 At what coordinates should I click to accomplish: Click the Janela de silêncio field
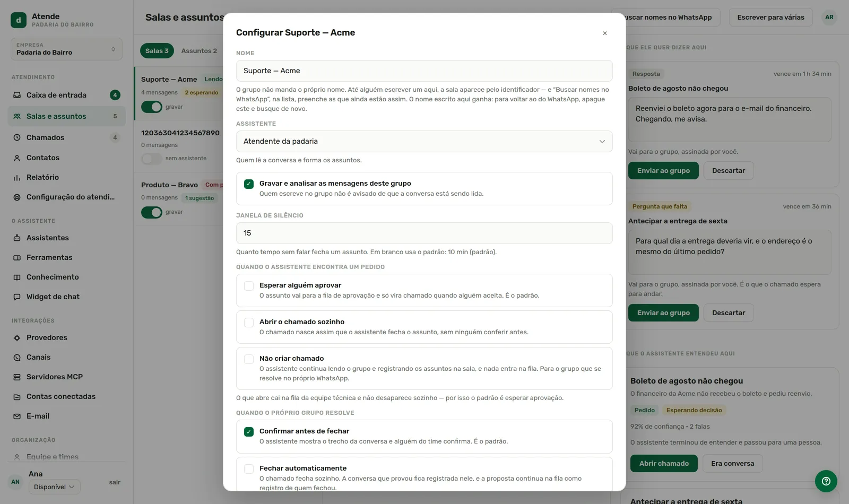pyautogui.click(x=424, y=233)
